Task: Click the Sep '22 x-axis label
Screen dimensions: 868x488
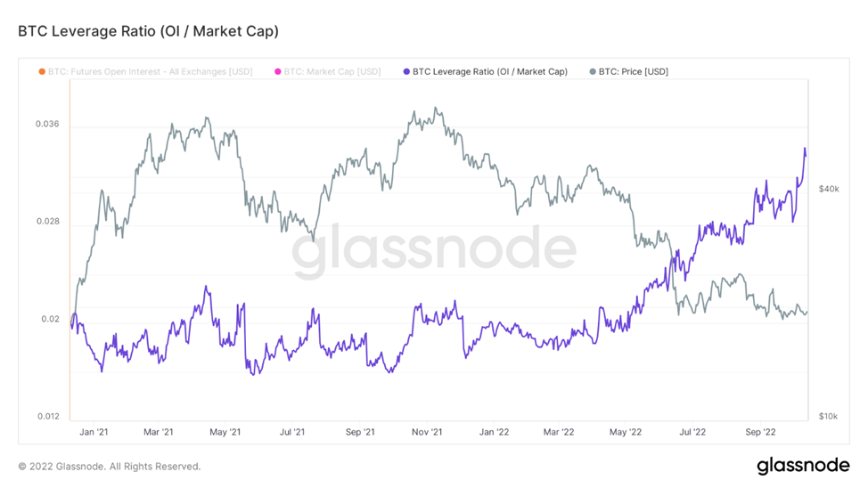Action: [x=759, y=432]
